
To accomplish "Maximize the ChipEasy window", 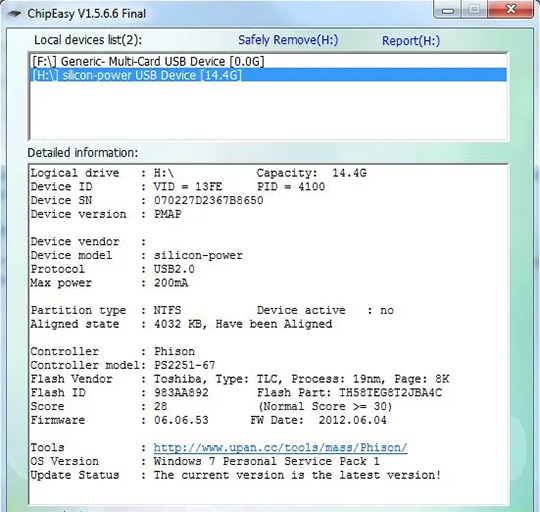I will pos(474,9).
